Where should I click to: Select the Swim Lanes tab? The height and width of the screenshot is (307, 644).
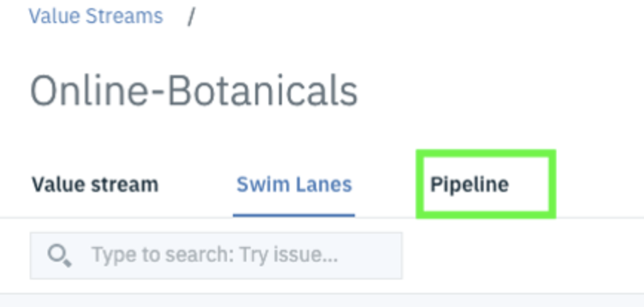point(294,184)
